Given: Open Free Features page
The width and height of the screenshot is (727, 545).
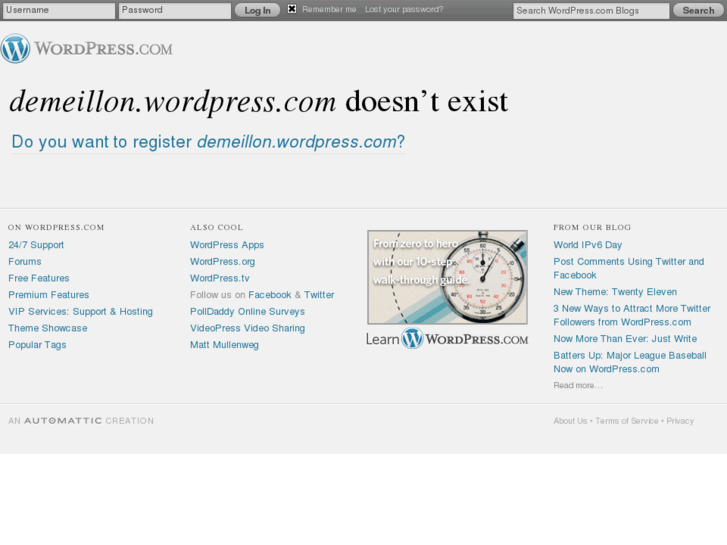Looking at the screenshot, I should [x=39, y=278].
